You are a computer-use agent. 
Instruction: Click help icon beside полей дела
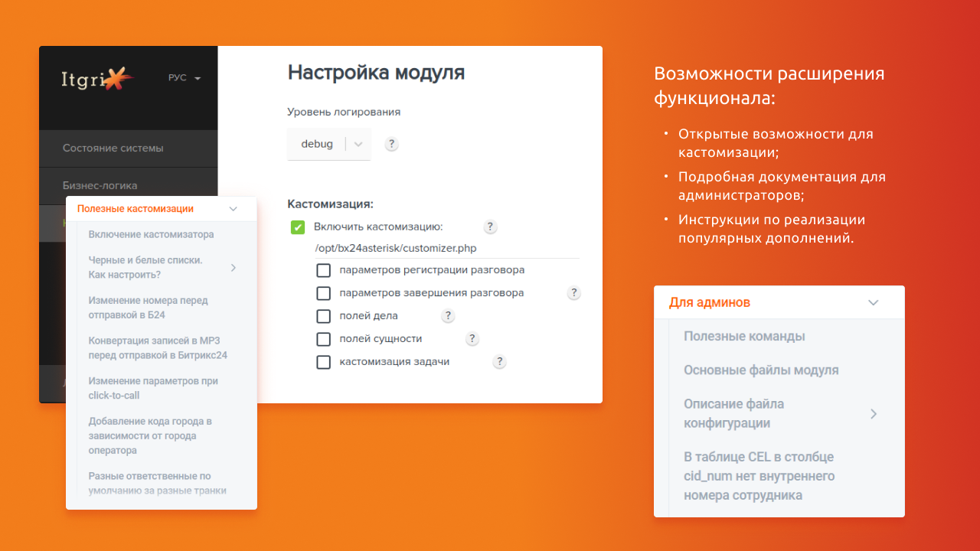[x=448, y=315]
